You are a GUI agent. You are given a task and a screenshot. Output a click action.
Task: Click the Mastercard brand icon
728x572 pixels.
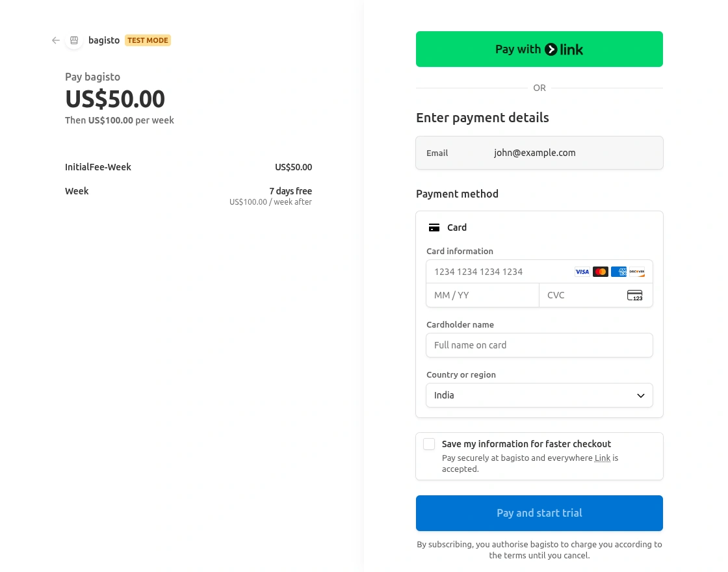coord(600,272)
